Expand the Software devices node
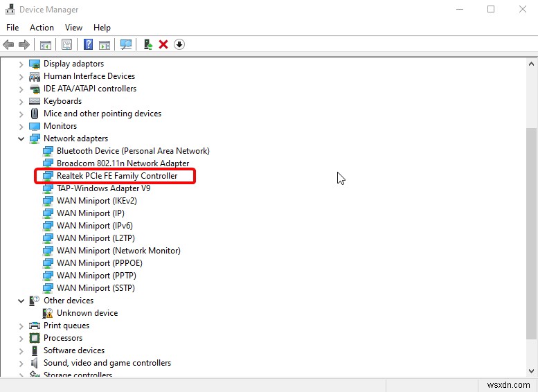Viewport: 538px width, 392px height. [x=21, y=351]
